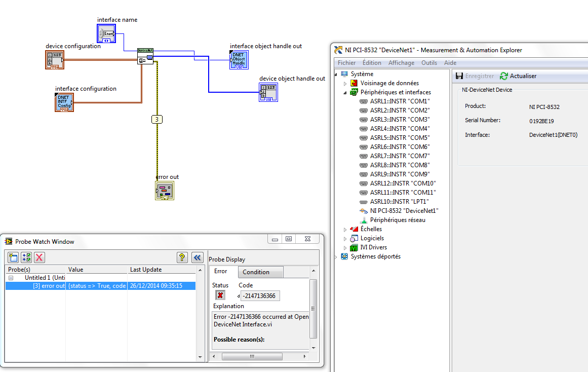The height and width of the screenshot is (372, 588).
Task: Click the Périphériques et interfaces icon
Action: point(354,92)
